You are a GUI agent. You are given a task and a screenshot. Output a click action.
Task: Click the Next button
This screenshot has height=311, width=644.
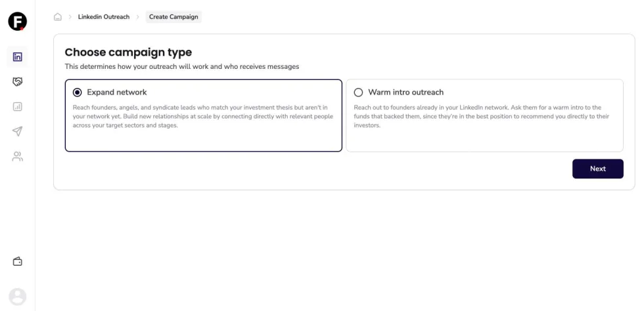point(598,169)
